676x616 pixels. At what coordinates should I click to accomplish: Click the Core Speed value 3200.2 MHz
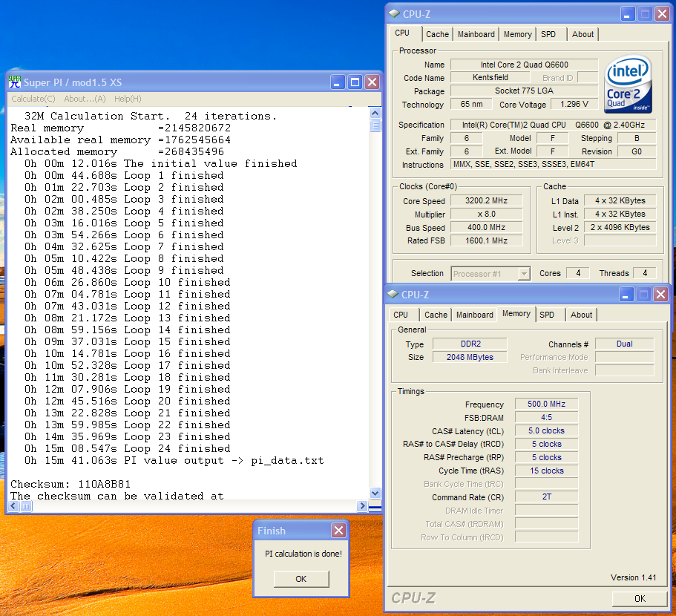[x=486, y=201]
